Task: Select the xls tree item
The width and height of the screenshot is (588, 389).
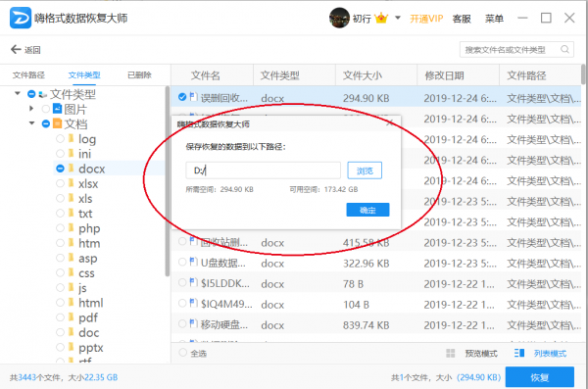Action: pyautogui.click(x=85, y=199)
